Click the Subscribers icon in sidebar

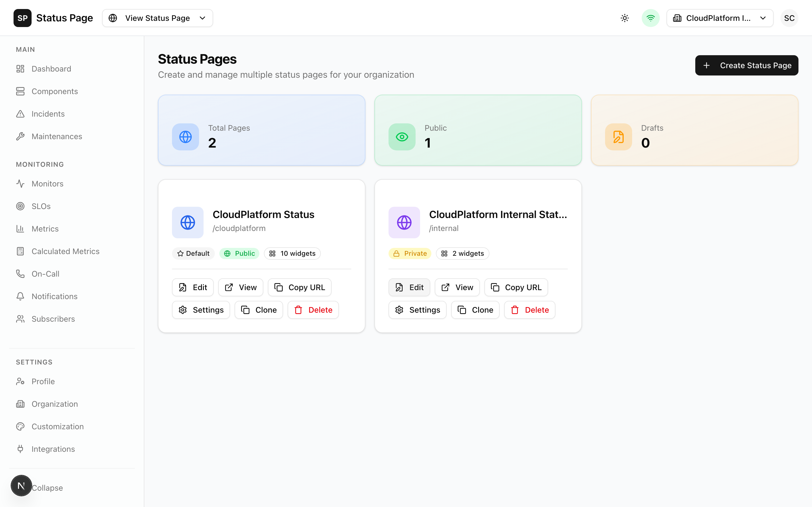pyautogui.click(x=21, y=319)
